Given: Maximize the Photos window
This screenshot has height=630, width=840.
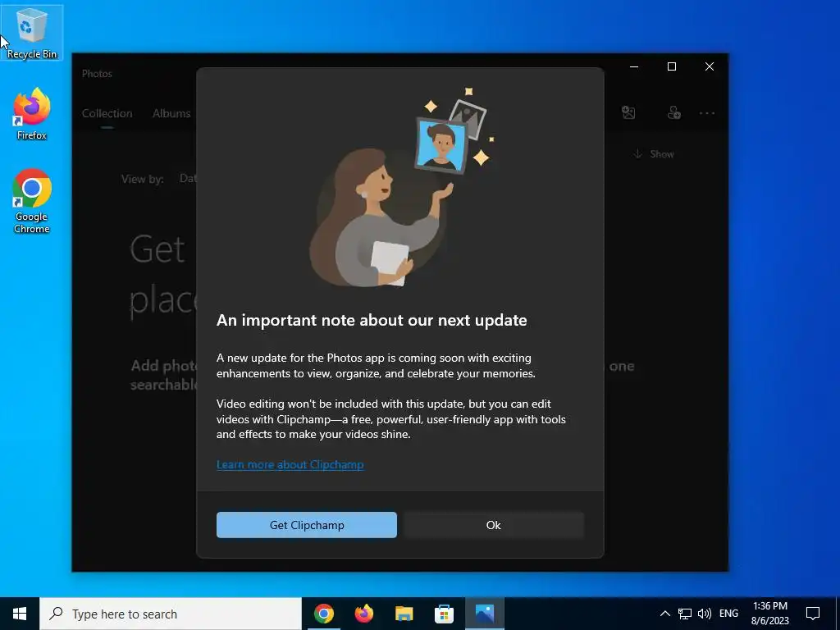Looking at the screenshot, I should coord(672,66).
